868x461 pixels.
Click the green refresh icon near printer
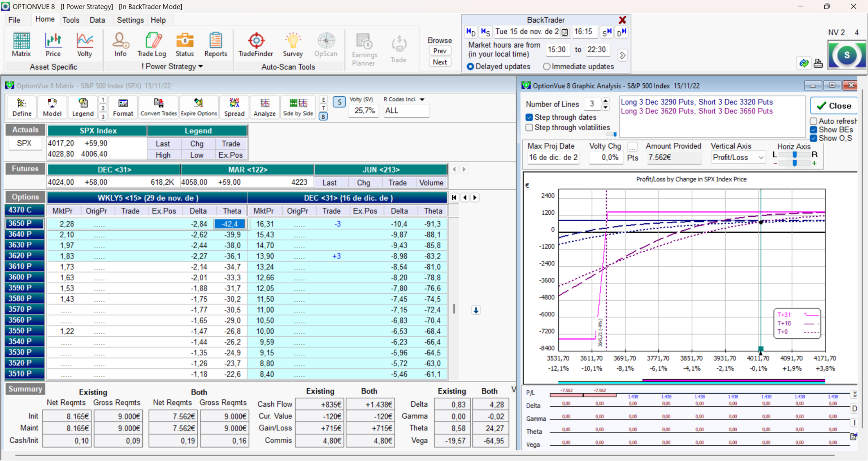coord(804,63)
